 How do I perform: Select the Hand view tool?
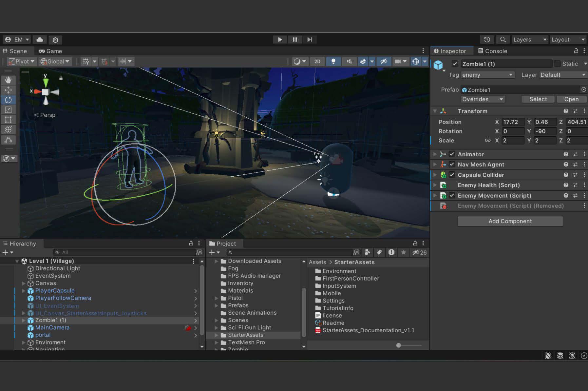tap(8, 80)
